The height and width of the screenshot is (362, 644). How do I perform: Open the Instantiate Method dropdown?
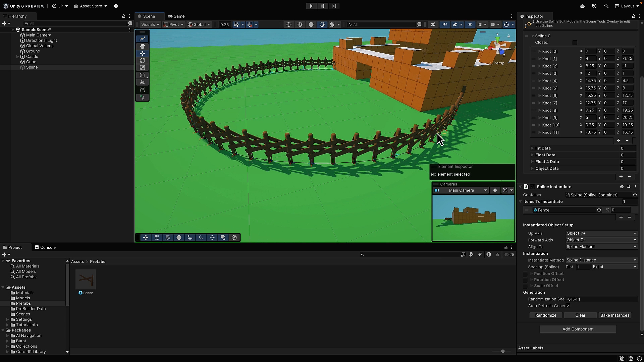coord(601,260)
